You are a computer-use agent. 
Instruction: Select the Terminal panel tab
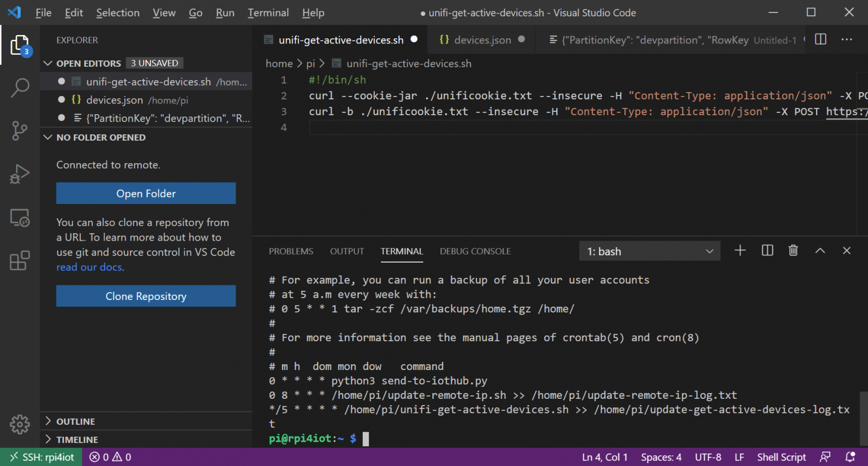tap(402, 251)
